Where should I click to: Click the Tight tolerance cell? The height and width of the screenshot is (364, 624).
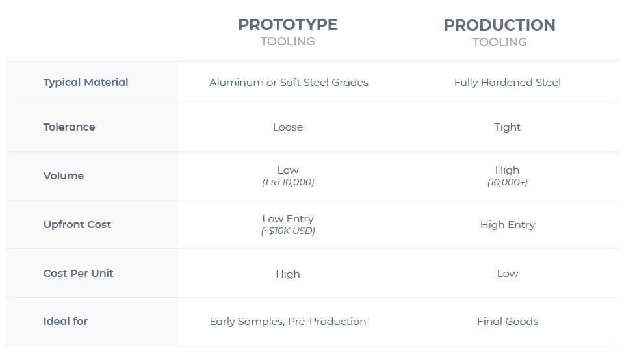pos(507,127)
